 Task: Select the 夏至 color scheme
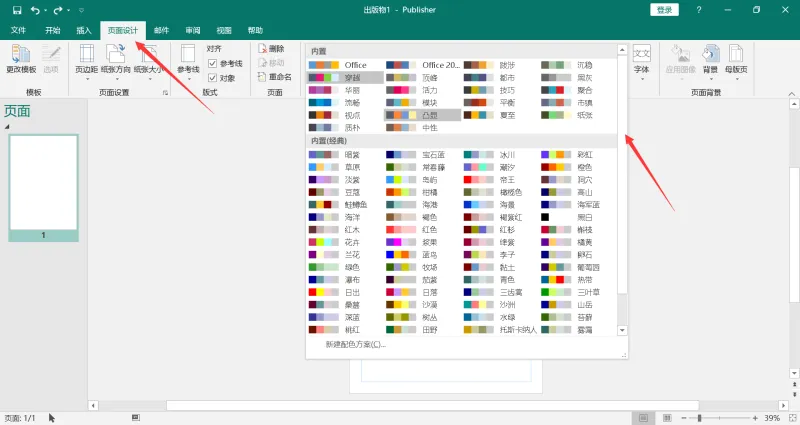click(x=500, y=115)
